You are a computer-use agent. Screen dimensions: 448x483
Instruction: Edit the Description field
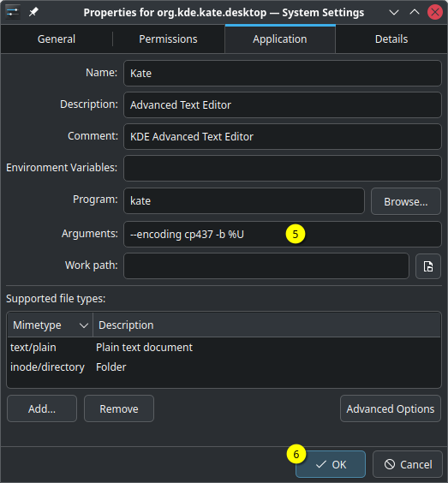coord(282,105)
